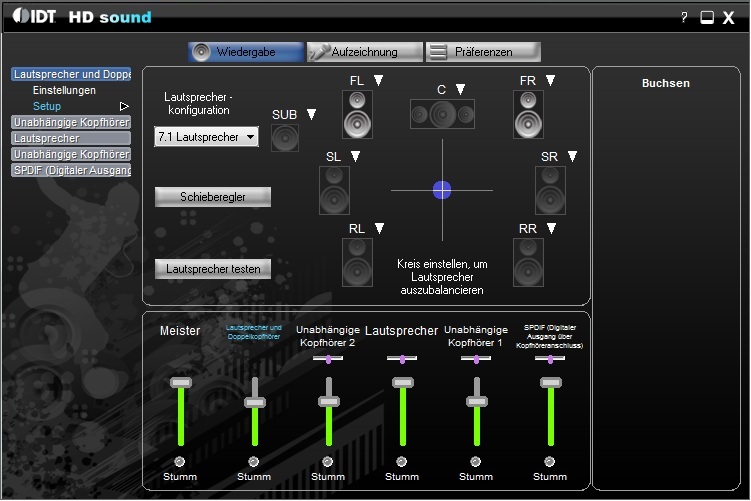Image resolution: width=751 pixels, height=501 pixels.
Task: Click Unabhängige Kopfhörer 1 volume slider handle
Action: (x=477, y=401)
